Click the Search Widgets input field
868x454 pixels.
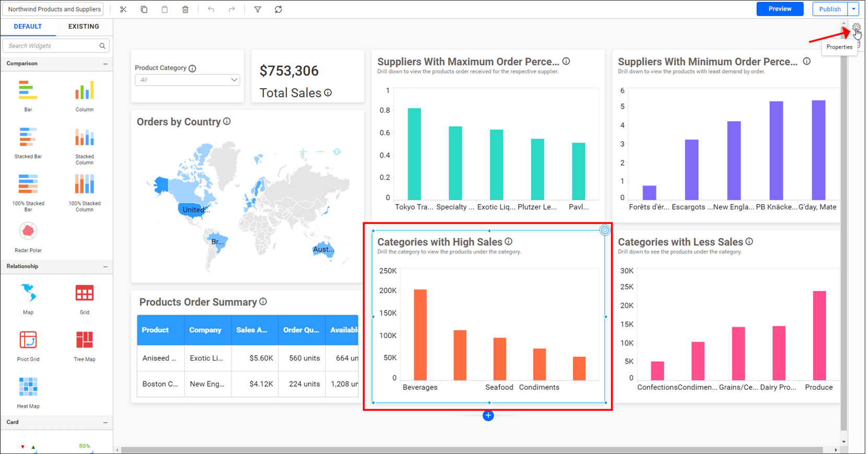pyautogui.click(x=52, y=46)
